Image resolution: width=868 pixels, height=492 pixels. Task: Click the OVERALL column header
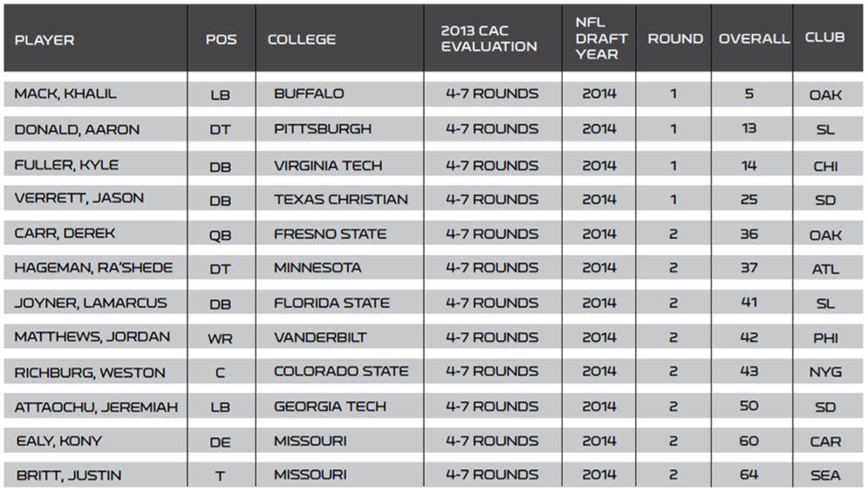pyautogui.click(x=754, y=38)
